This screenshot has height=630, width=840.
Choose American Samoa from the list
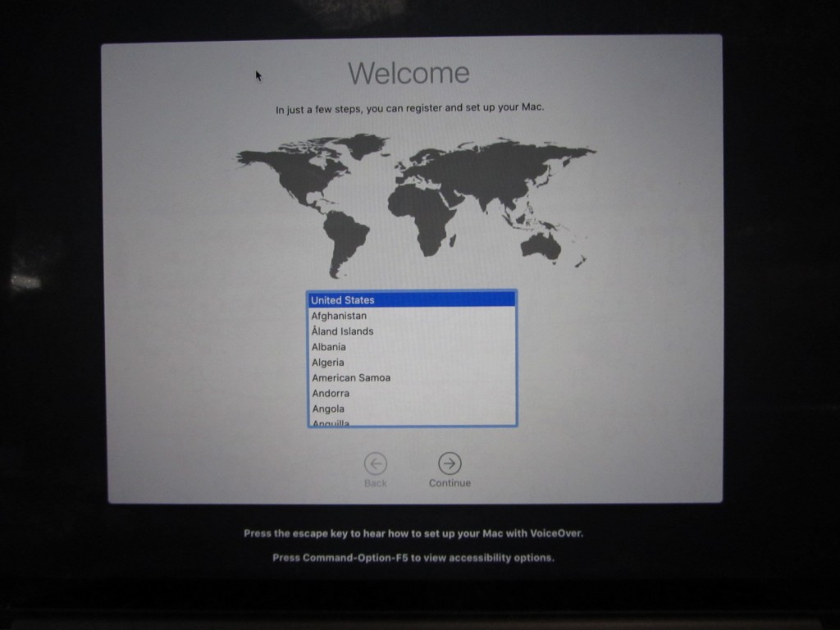pos(412,377)
